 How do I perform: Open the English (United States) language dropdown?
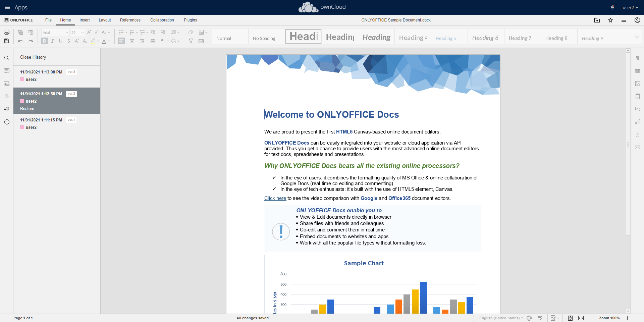(501, 318)
